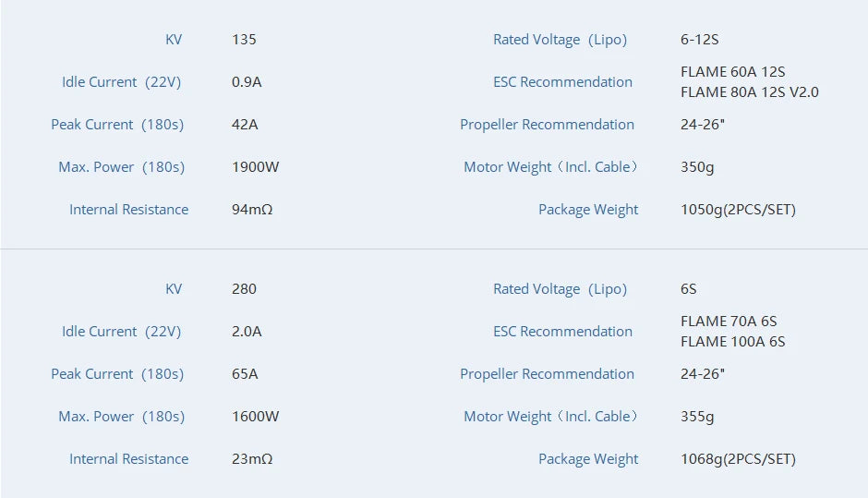
Task: Click the 23mΩ internal resistance value
Action: point(252,459)
